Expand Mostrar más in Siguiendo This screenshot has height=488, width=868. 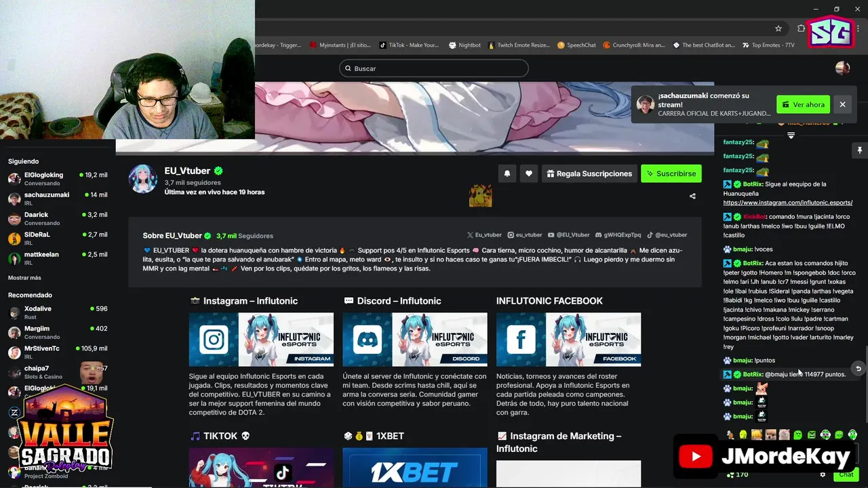24,278
